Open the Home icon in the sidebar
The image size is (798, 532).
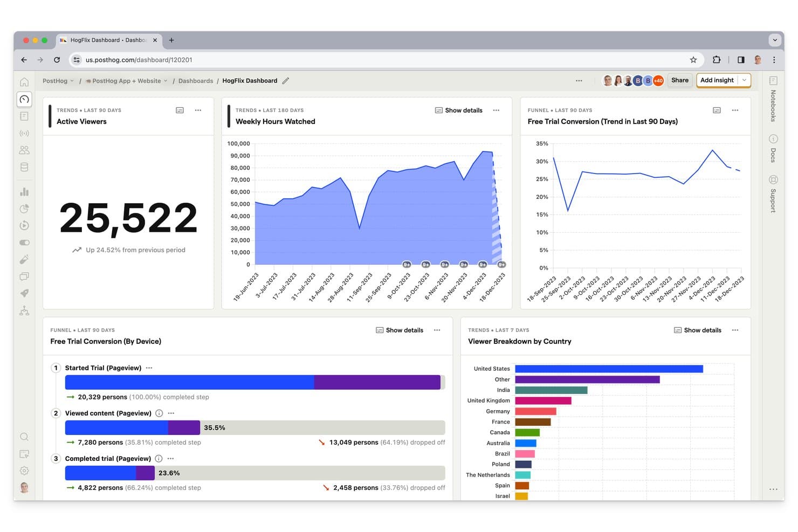[24, 82]
